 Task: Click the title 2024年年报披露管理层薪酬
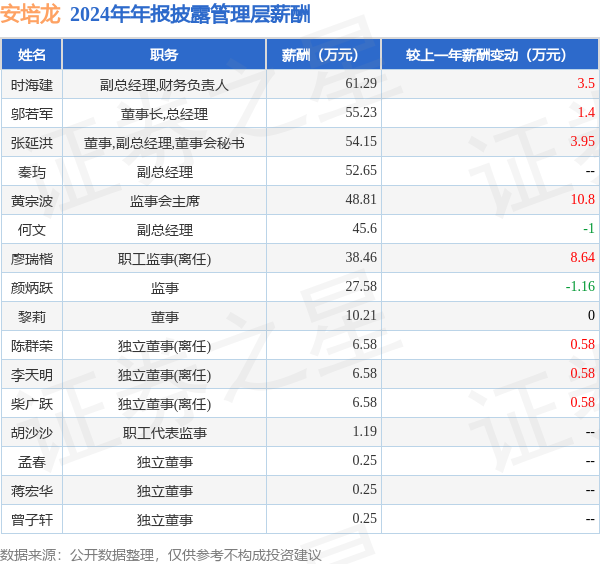pyautogui.click(x=190, y=15)
